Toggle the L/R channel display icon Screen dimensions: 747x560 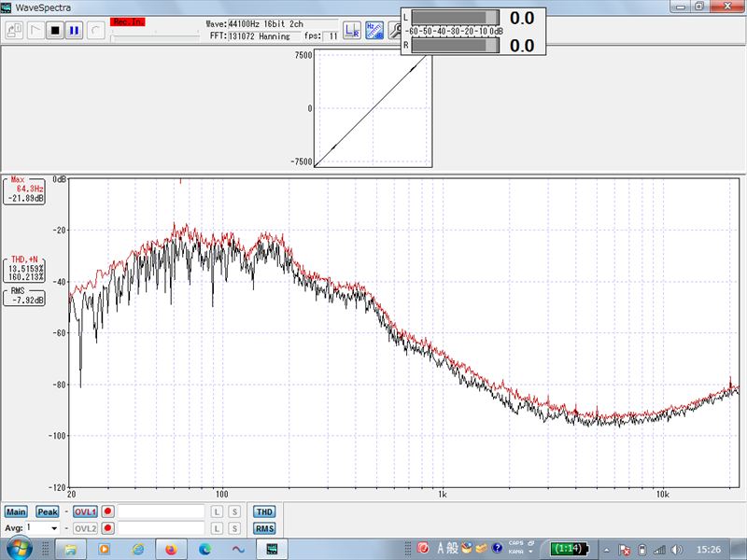[x=352, y=31]
